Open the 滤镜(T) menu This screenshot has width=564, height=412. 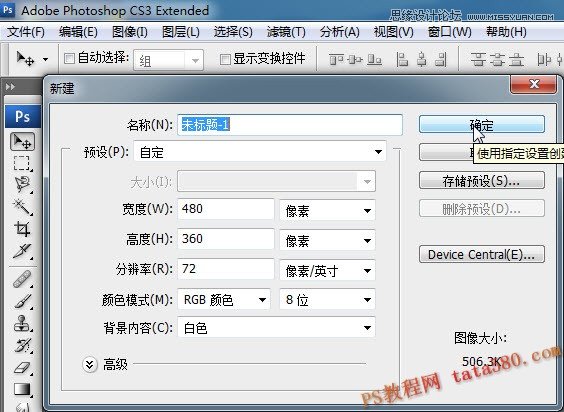click(286, 32)
